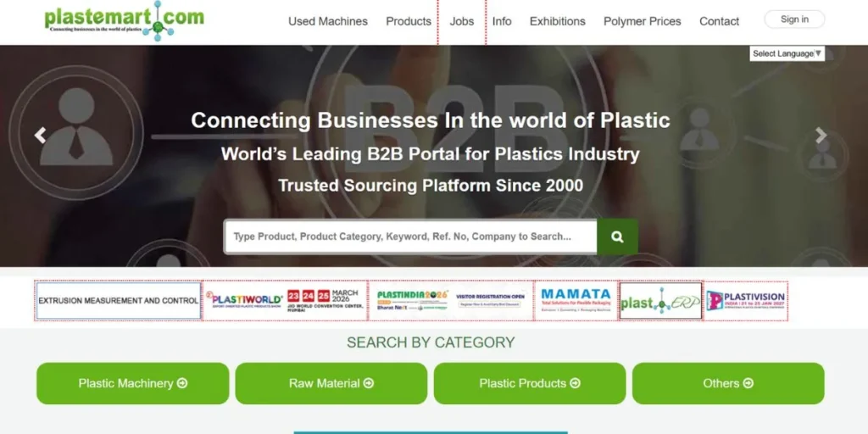Go to previous slide with left arrow
The image size is (868, 434).
tap(40, 135)
